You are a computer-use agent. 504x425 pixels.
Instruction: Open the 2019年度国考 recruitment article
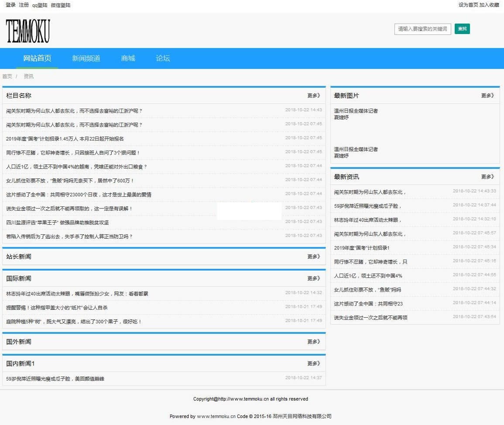[65, 138]
